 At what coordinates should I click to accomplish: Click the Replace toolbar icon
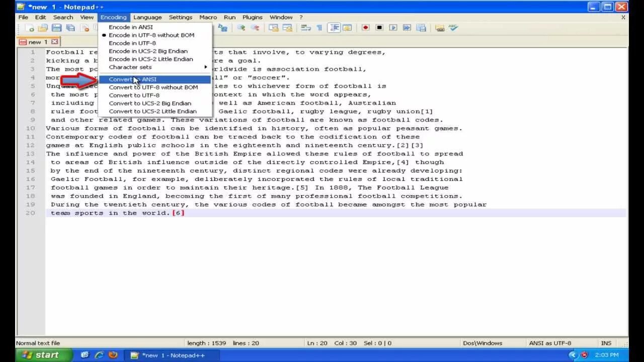click(x=222, y=28)
